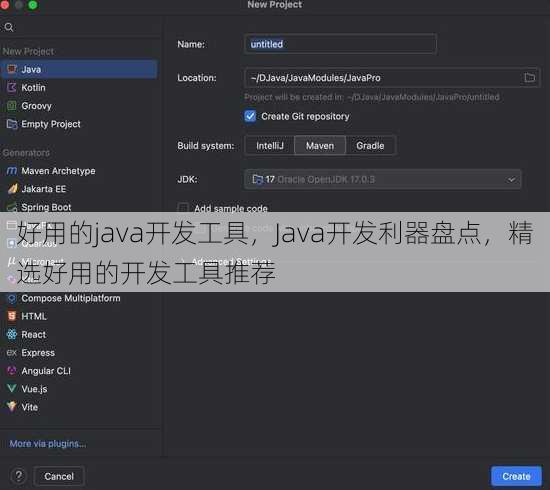Click the Vite lightning icon
Viewport: 550px width, 490px height.
coord(12,407)
